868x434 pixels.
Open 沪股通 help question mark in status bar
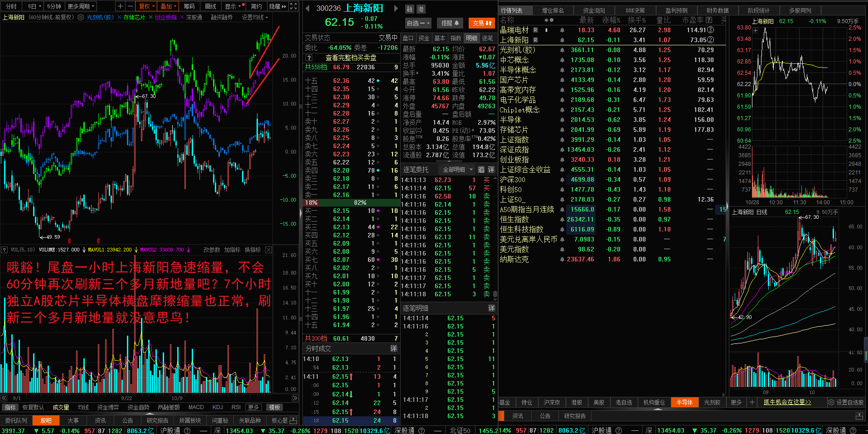click(x=186, y=430)
